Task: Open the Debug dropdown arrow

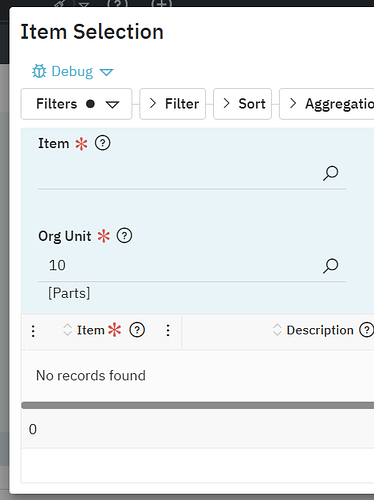Action: [107, 72]
